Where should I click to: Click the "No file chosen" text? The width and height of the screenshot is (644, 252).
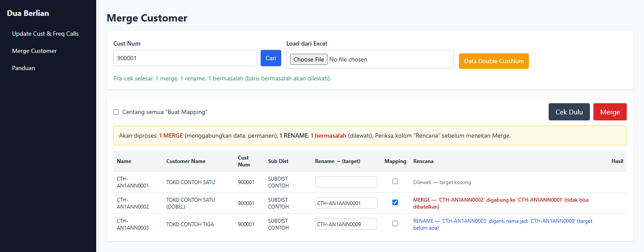tap(348, 59)
